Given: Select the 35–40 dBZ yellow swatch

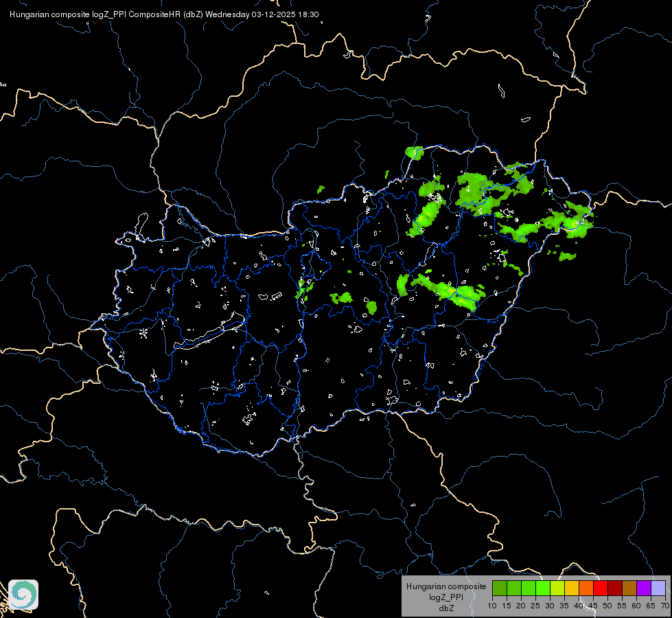Looking at the screenshot, I should click(572, 588).
